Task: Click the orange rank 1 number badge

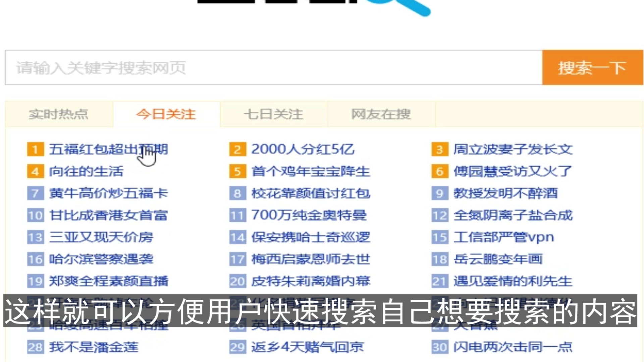Action: tap(35, 149)
